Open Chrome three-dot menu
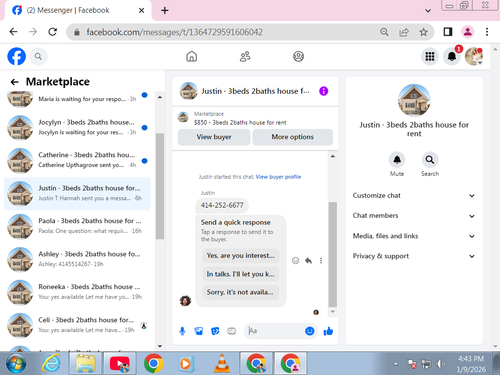Image resolution: width=500 pixels, height=375 pixels. tap(487, 32)
